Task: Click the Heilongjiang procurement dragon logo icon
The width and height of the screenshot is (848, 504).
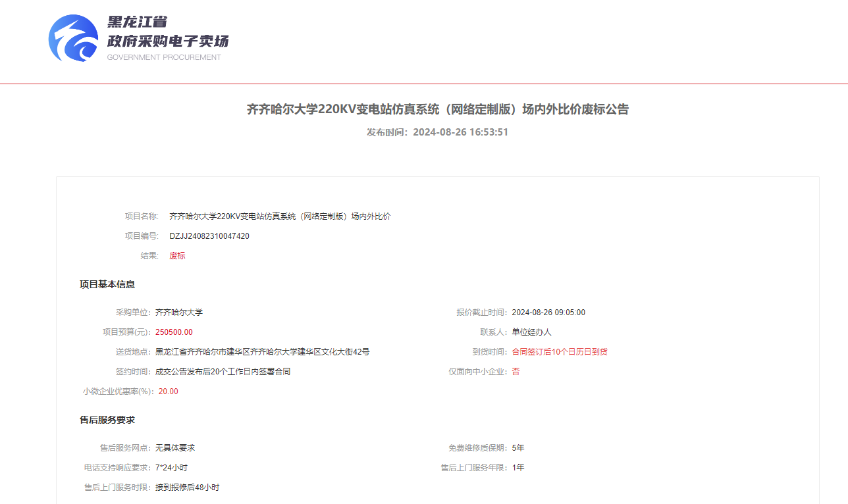Action: [x=74, y=38]
